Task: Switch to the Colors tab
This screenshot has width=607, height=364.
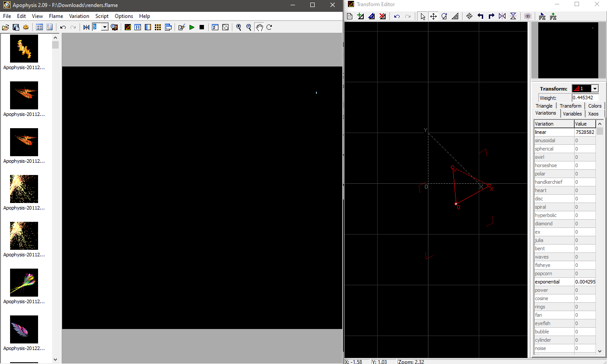Action: [595, 106]
